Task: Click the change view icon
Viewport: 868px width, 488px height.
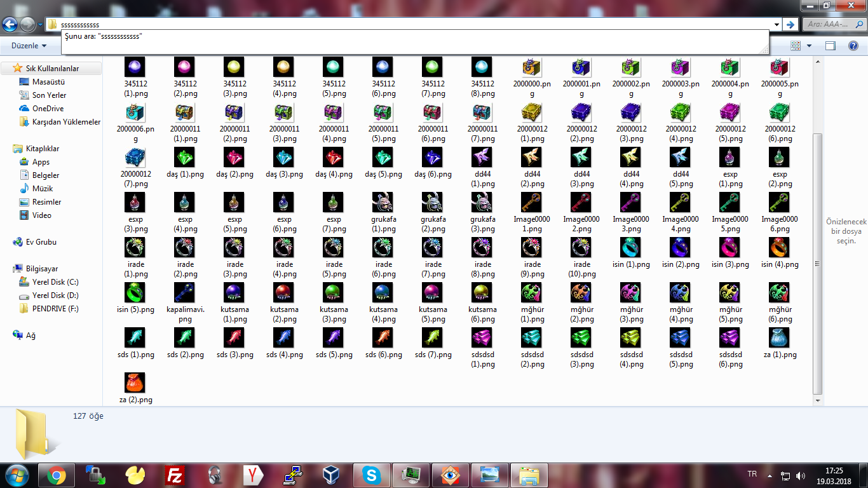Action: click(796, 46)
